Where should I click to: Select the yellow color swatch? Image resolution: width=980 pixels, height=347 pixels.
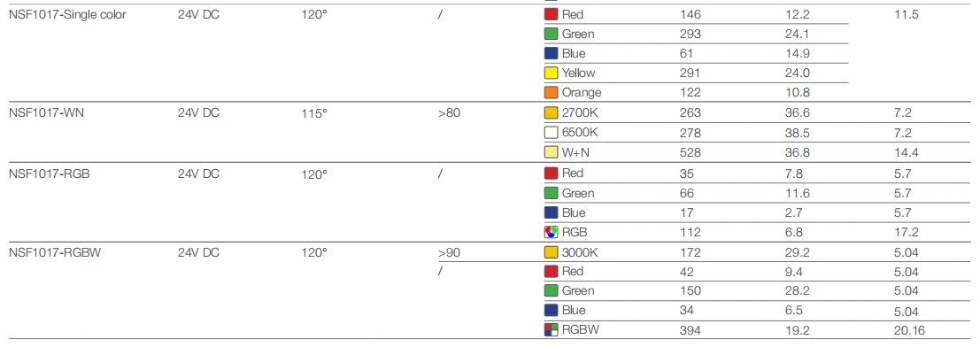click(551, 73)
